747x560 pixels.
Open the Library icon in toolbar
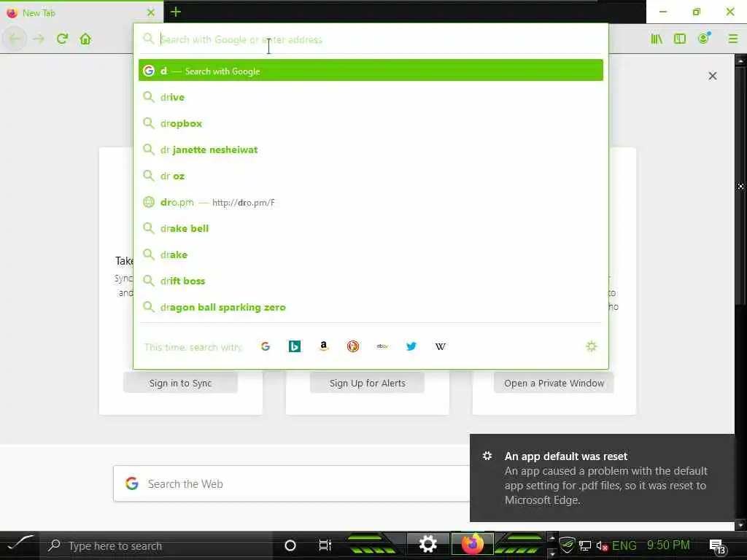pos(657,39)
